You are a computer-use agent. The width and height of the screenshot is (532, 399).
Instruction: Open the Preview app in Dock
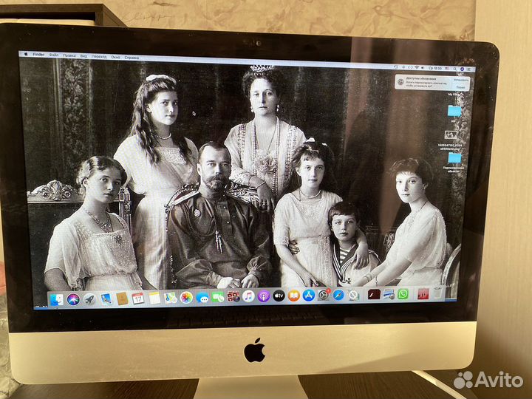pos(389,294)
